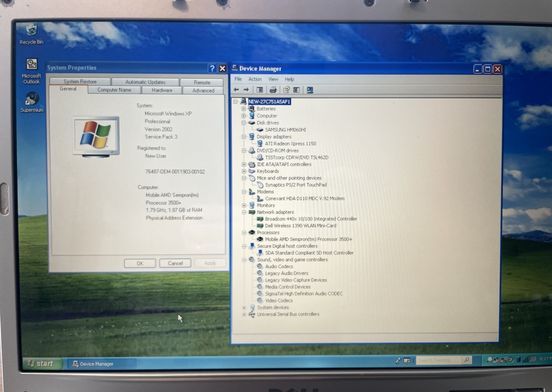552x392 pixels.
Task: Select SDA Standard Compliant SD Host Controller
Action: pyautogui.click(x=309, y=253)
